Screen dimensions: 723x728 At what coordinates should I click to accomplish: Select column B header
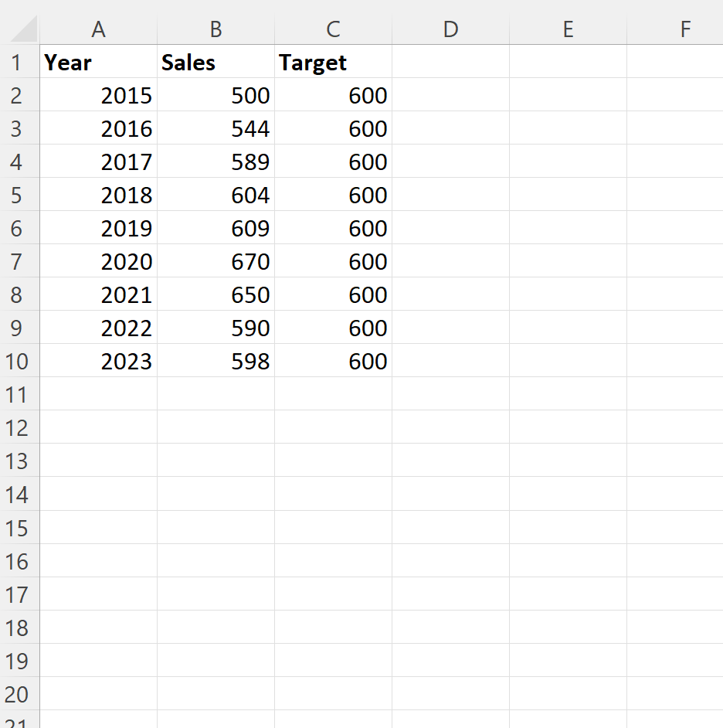click(x=216, y=29)
